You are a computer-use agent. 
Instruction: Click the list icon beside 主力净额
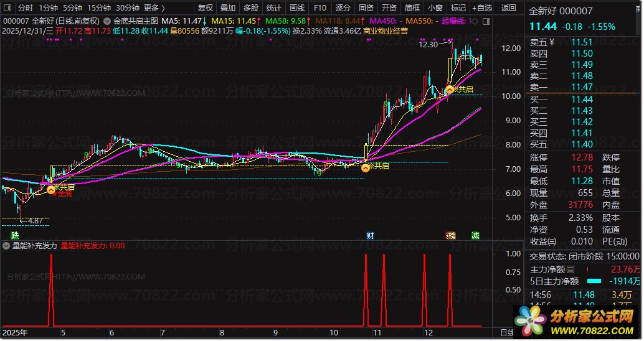coord(570,269)
